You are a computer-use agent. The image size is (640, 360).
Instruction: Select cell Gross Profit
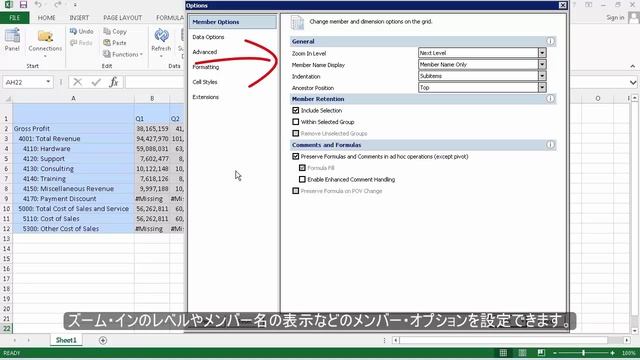(73, 129)
